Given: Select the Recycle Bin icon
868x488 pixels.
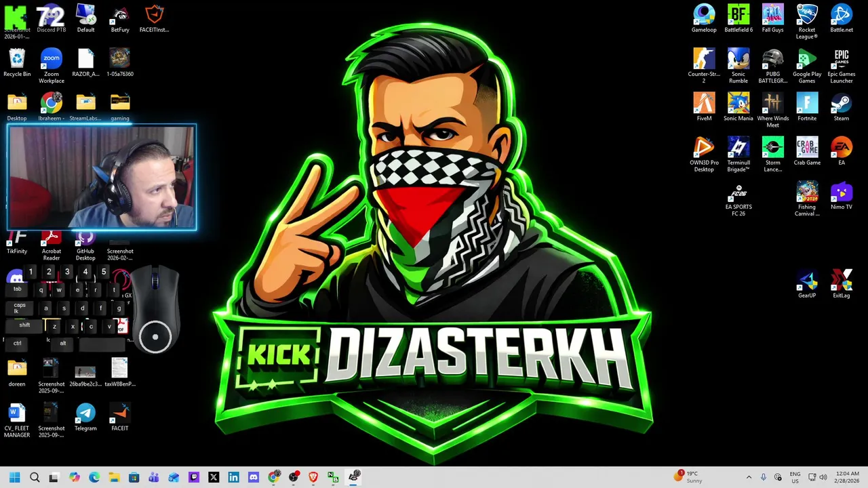Looking at the screenshot, I should 17,63.
